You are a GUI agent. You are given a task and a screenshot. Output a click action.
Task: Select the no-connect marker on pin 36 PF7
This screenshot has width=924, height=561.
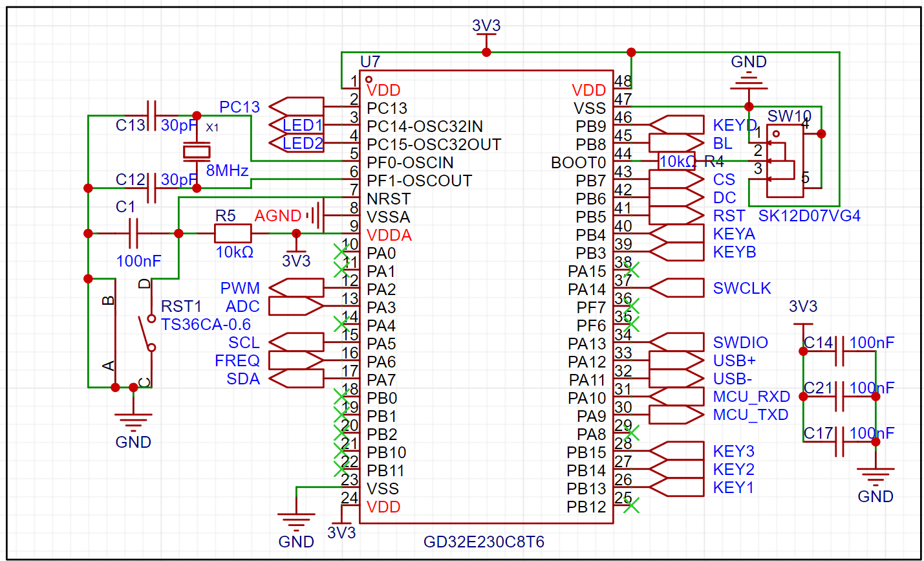point(631,305)
